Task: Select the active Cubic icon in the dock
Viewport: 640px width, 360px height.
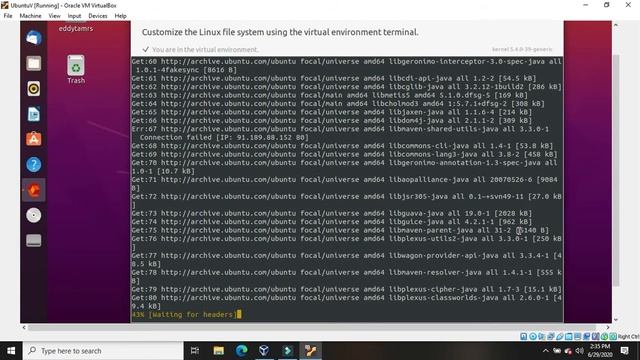Action: (x=33, y=190)
